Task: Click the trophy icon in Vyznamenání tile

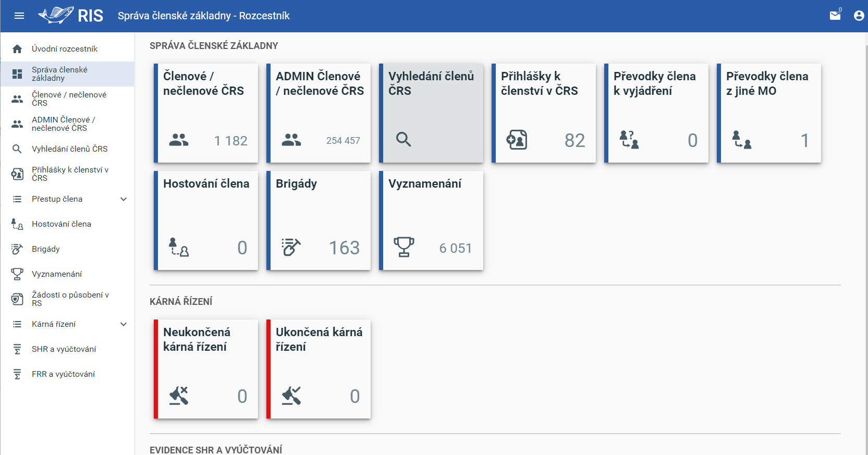Action: pos(404,247)
